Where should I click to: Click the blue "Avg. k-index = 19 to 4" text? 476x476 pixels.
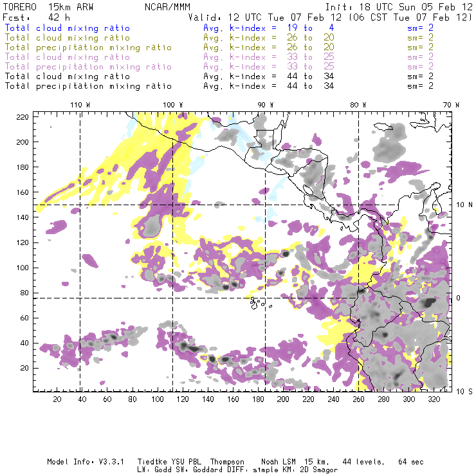tap(269, 28)
